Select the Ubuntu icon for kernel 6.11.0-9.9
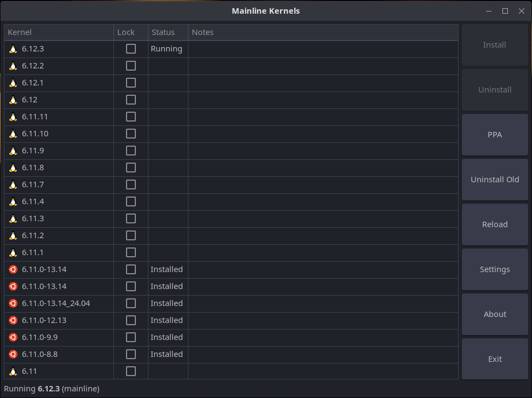 coord(13,337)
